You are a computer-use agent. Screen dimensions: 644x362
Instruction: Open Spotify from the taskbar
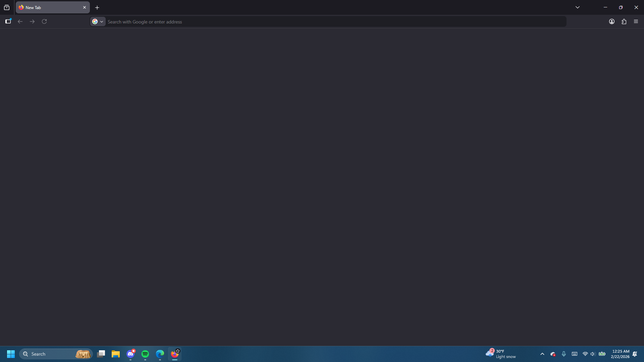(x=145, y=354)
